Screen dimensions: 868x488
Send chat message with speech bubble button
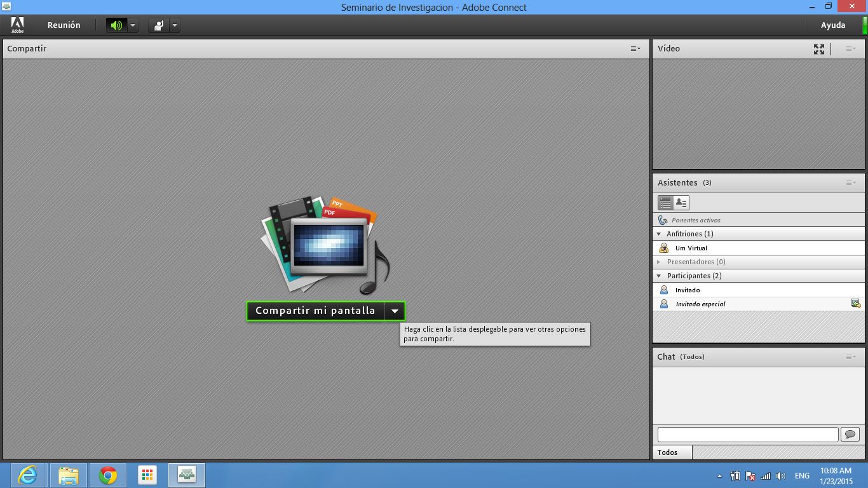tap(850, 435)
